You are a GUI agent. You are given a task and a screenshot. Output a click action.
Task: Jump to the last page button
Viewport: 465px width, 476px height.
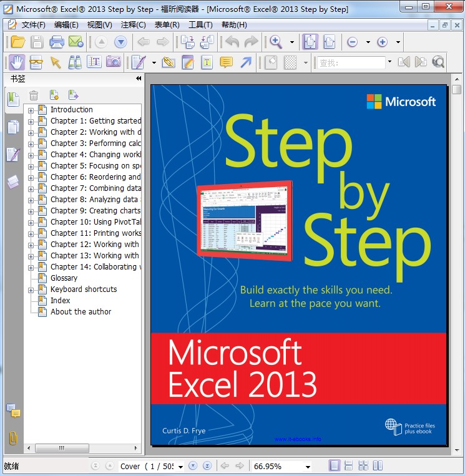click(x=207, y=465)
